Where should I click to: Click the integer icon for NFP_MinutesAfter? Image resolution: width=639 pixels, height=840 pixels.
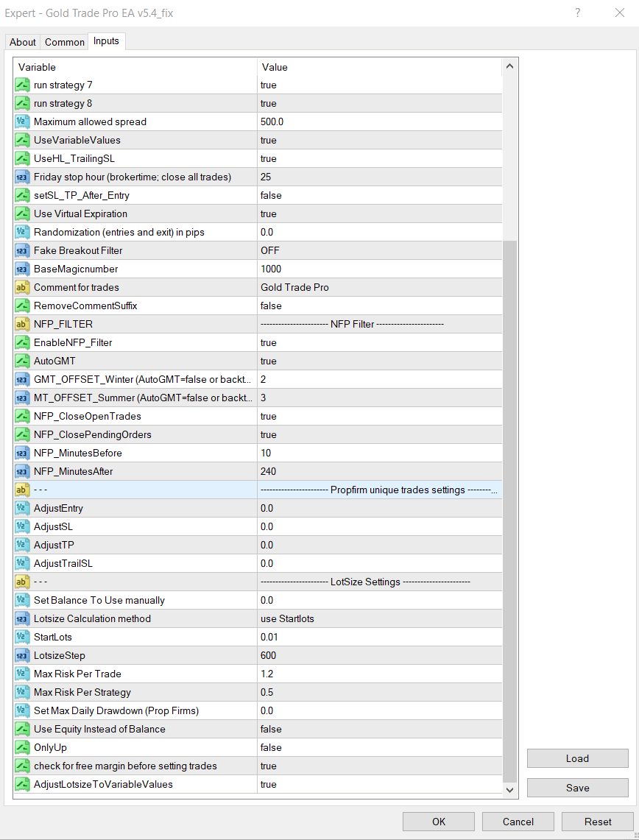point(22,471)
